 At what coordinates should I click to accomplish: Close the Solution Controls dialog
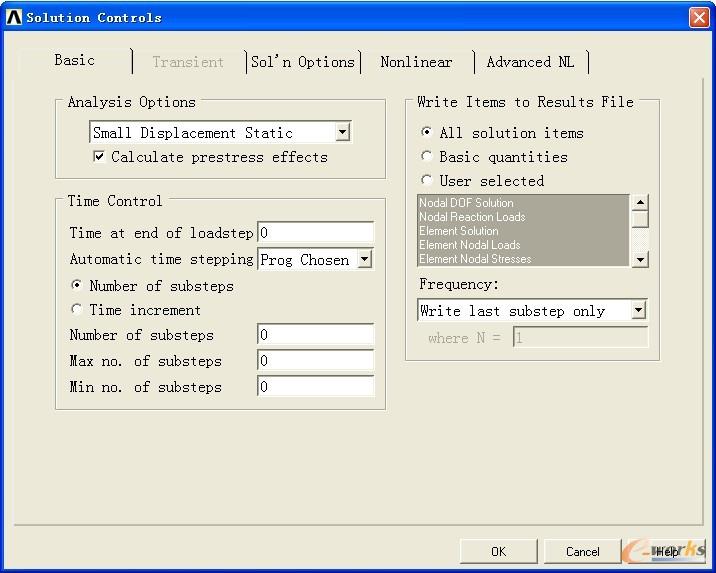click(698, 17)
